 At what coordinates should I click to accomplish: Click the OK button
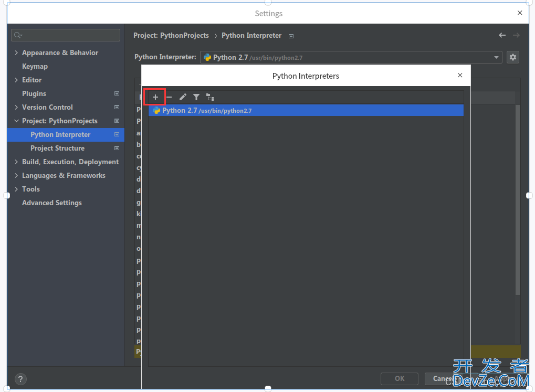400,378
